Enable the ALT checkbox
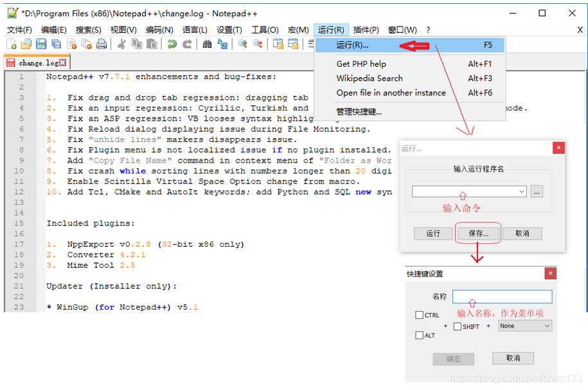 click(x=419, y=335)
